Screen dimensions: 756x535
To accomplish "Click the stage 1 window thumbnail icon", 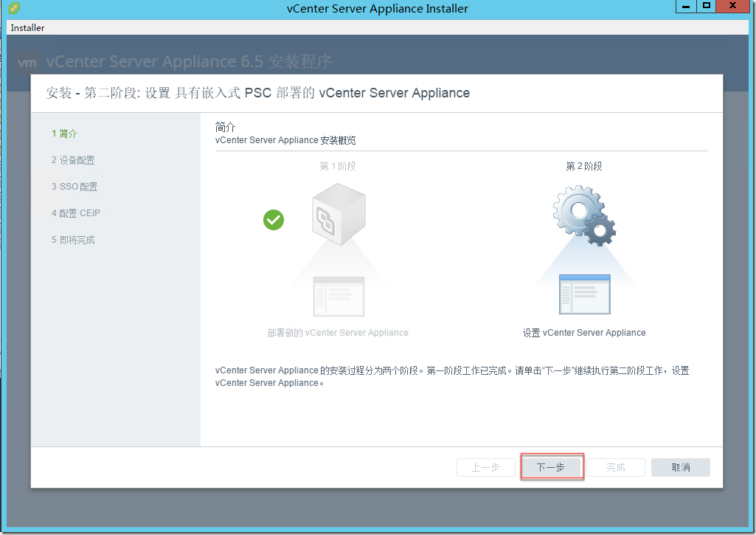I will pyautogui.click(x=339, y=296).
